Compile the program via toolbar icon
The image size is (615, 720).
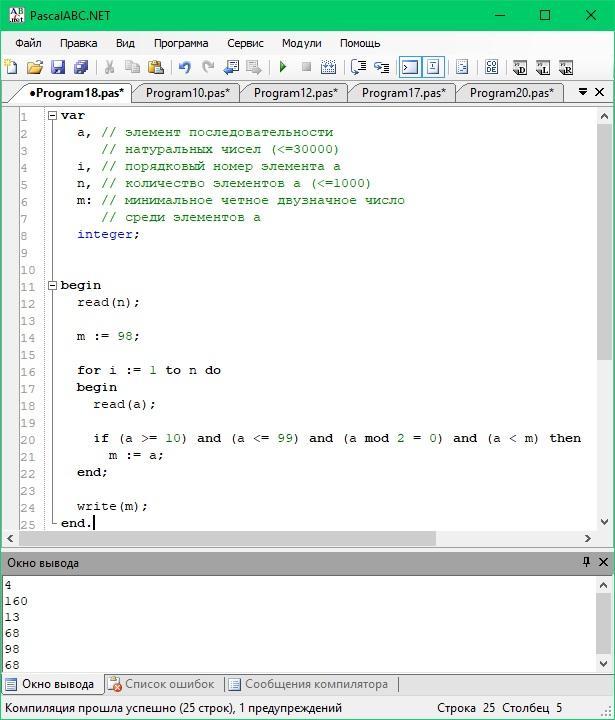(328, 67)
